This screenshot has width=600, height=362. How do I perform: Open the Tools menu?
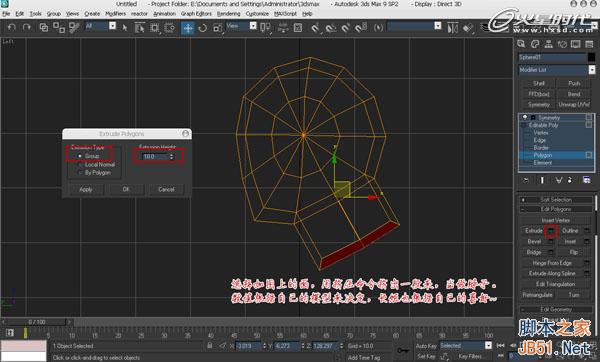[35, 14]
